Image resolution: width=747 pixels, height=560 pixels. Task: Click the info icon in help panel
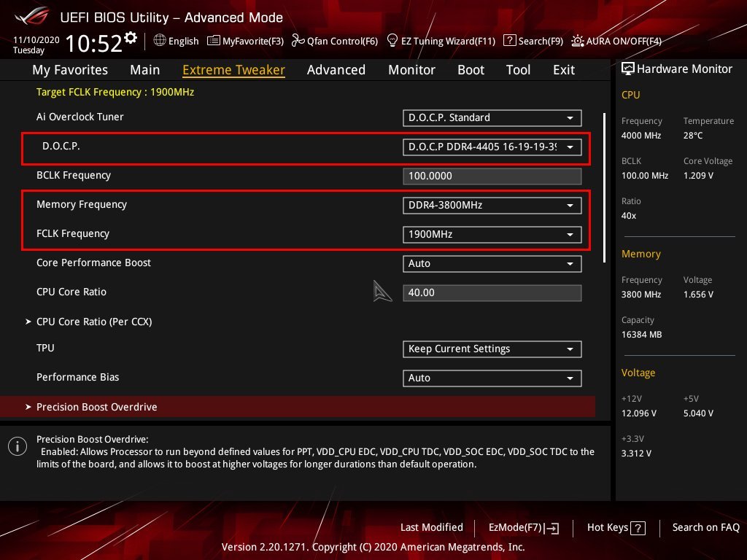[18, 446]
